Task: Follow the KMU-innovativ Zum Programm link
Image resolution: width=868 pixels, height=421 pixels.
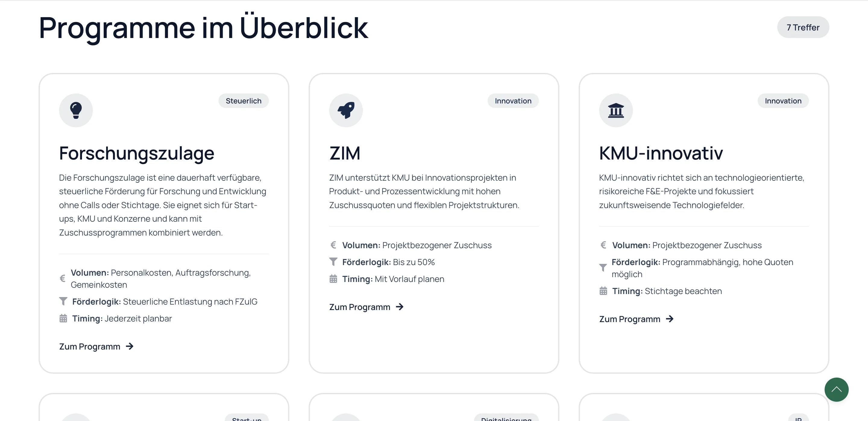Action: [629, 319]
